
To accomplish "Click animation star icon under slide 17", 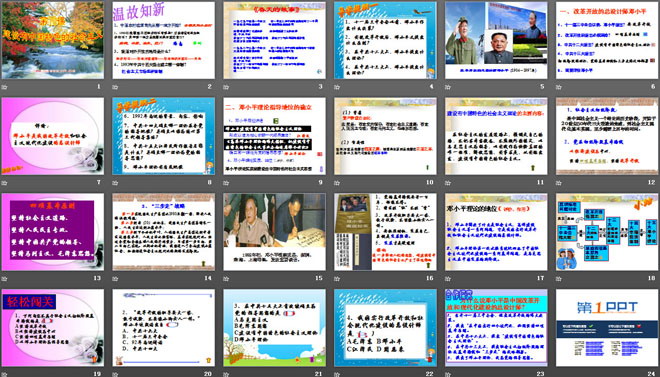I will (448, 279).
